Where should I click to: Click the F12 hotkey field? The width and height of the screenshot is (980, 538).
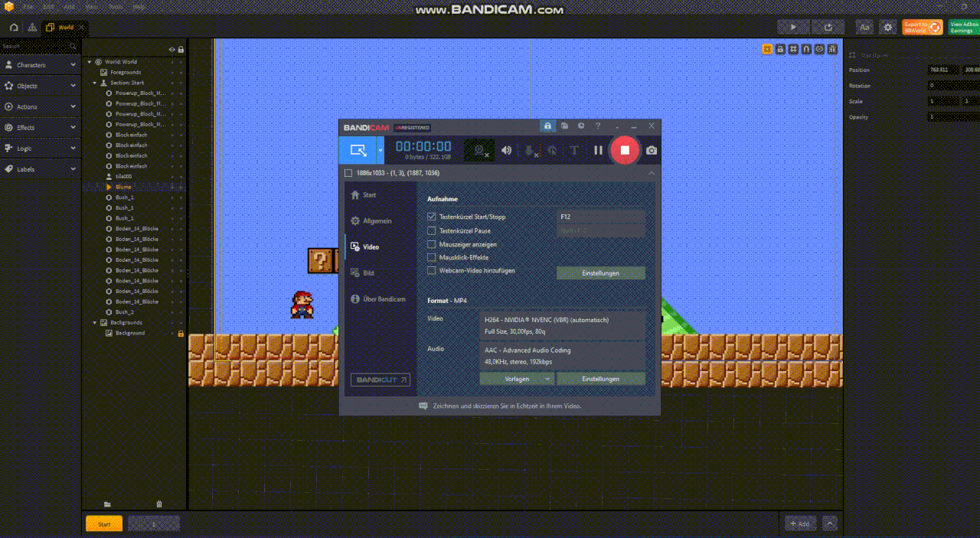point(601,217)
